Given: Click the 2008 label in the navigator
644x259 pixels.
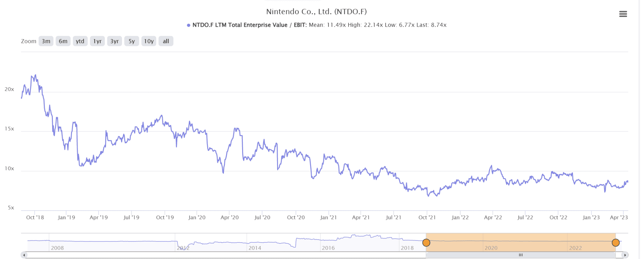Looking at the screenshot, I should (x=57, y=248).
